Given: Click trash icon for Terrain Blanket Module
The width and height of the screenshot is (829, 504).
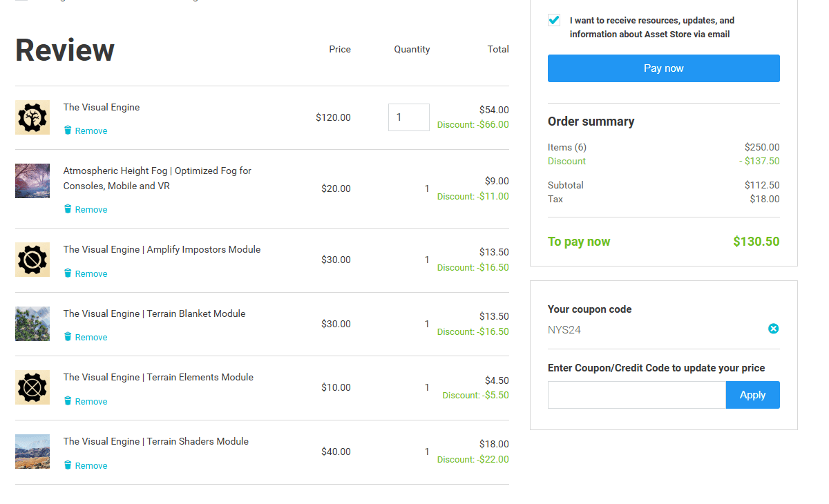Looking at the screenshot, I should (68, 337).
